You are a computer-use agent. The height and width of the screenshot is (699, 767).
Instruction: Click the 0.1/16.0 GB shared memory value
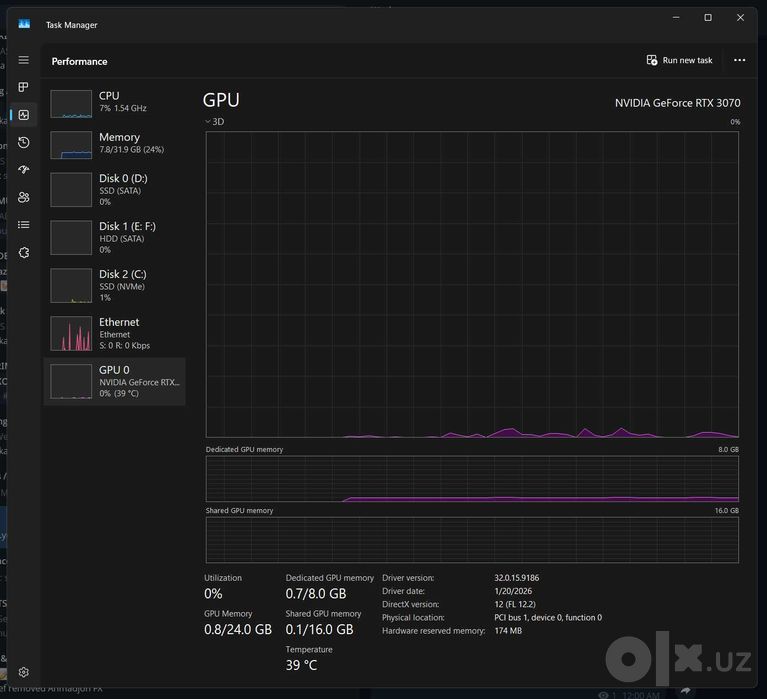click(319, 630)
